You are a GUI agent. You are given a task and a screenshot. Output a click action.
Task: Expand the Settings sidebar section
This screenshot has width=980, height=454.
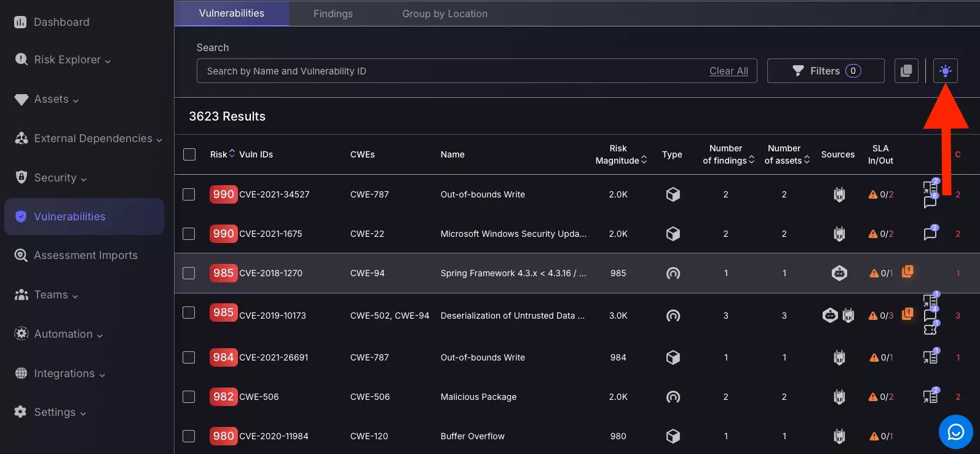click(50, 412)
